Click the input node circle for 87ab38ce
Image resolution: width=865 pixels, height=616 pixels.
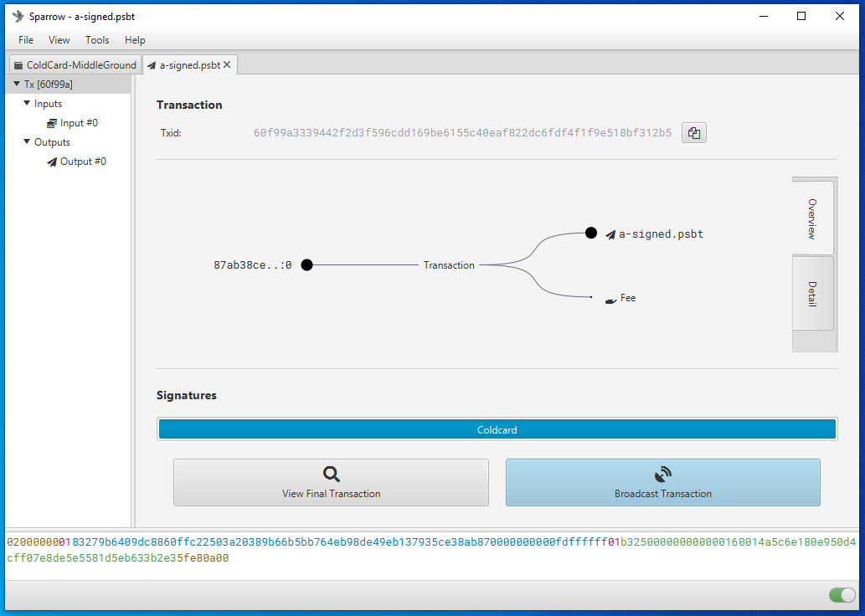pos(306,265)
